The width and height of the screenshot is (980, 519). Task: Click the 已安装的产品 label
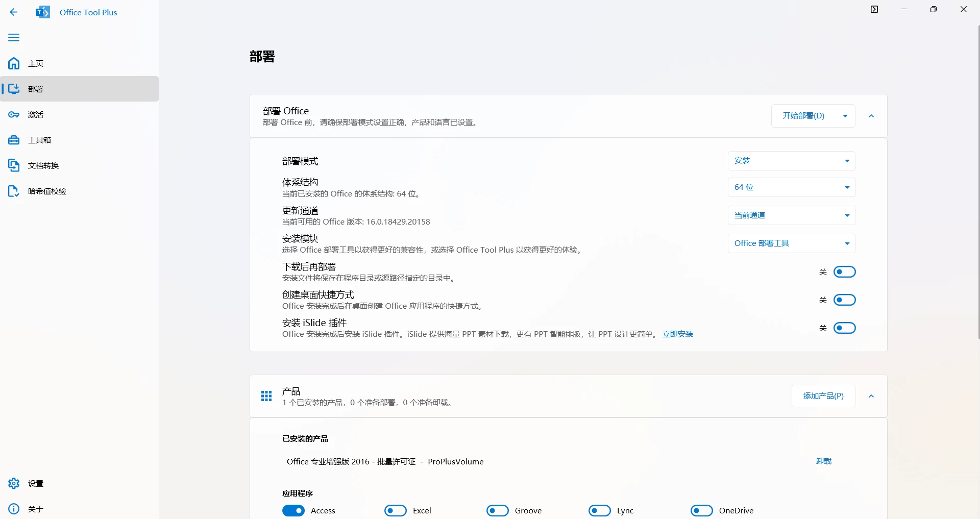[x=305, y=439]
